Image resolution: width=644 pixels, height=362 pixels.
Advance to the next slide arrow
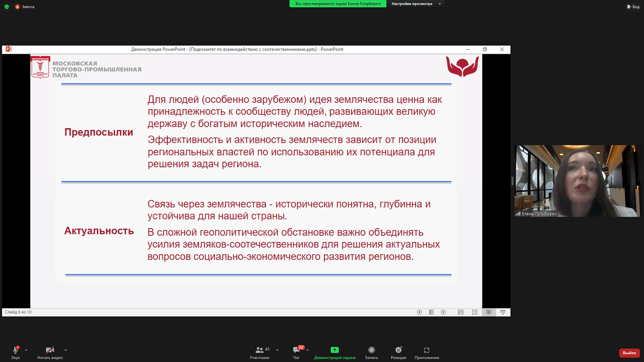click(x=443, y=312)
